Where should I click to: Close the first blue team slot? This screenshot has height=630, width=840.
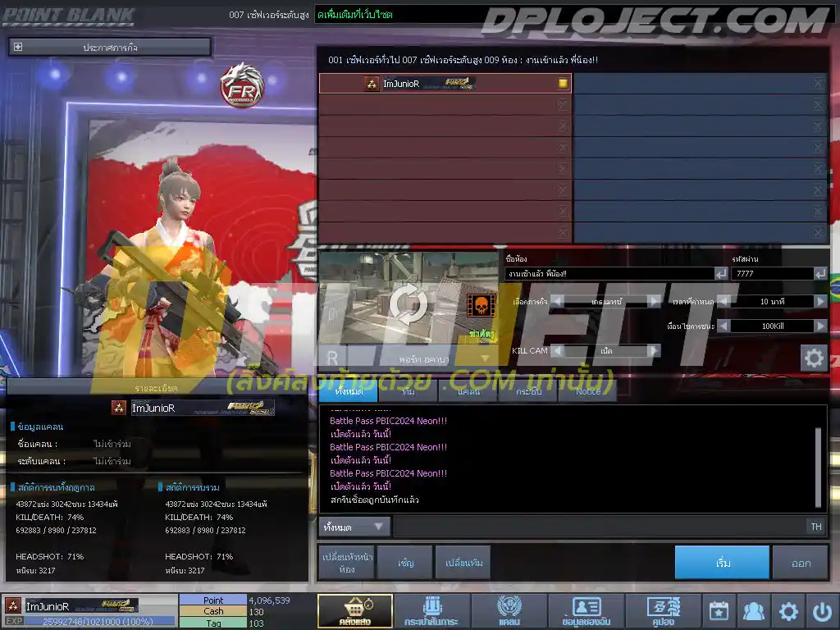818,83
